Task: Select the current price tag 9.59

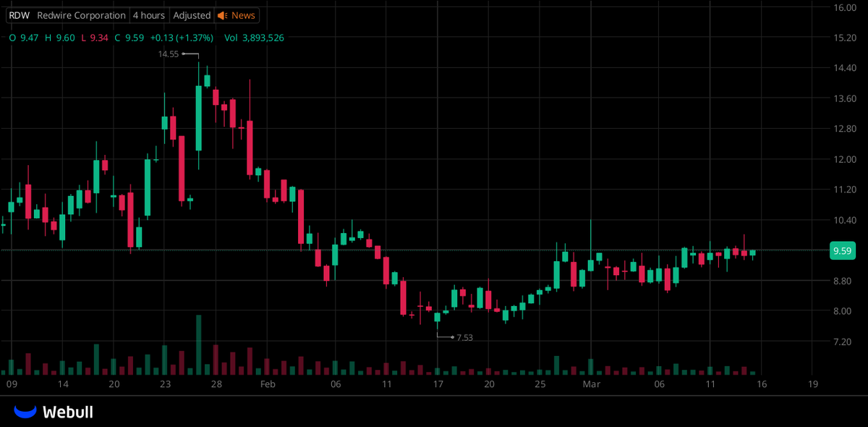Action: point(843,251)
